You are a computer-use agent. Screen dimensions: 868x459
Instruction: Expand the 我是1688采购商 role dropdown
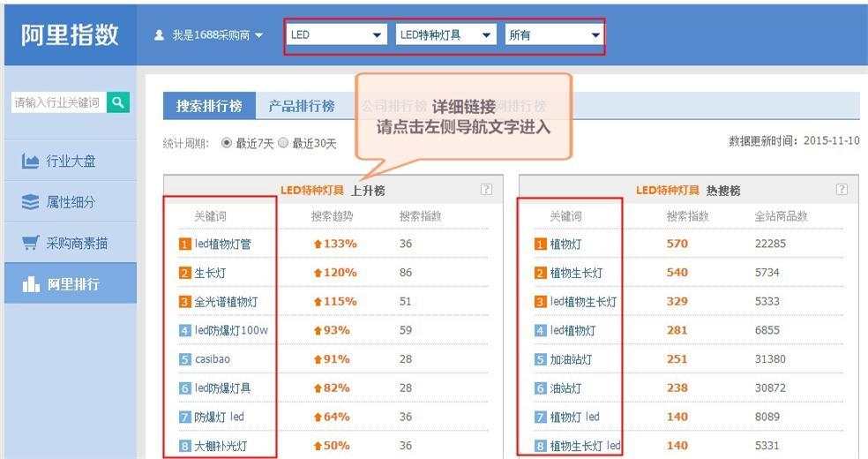tap(258, 36)
